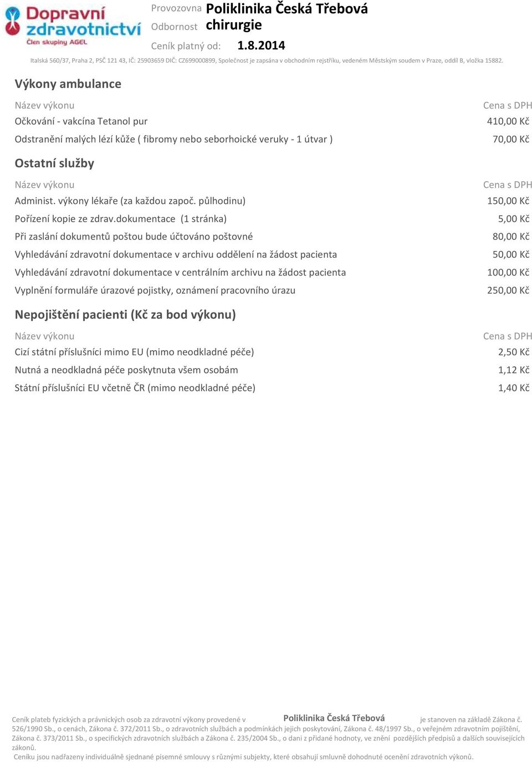532x762 pixels.
Task: Select the Výkony ambulance section heading
Action: click(x=68, y=84)
